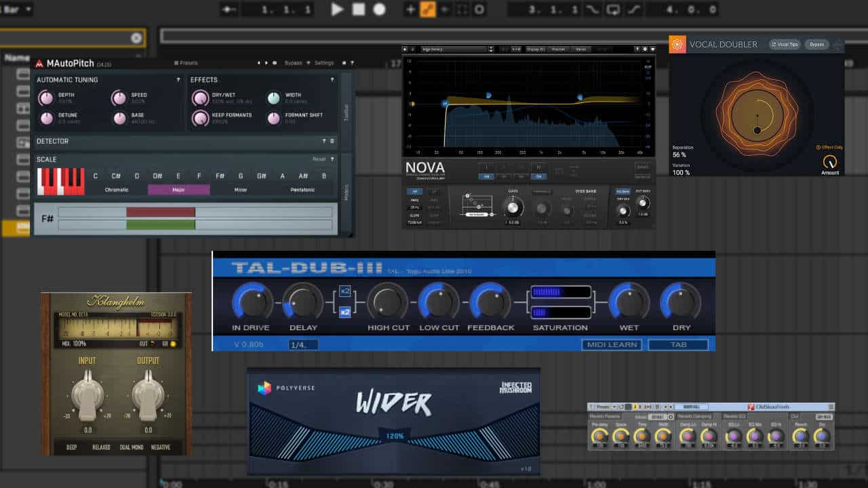Click the Formant Shift knob in MAutoPitch

tap(273, 119)
